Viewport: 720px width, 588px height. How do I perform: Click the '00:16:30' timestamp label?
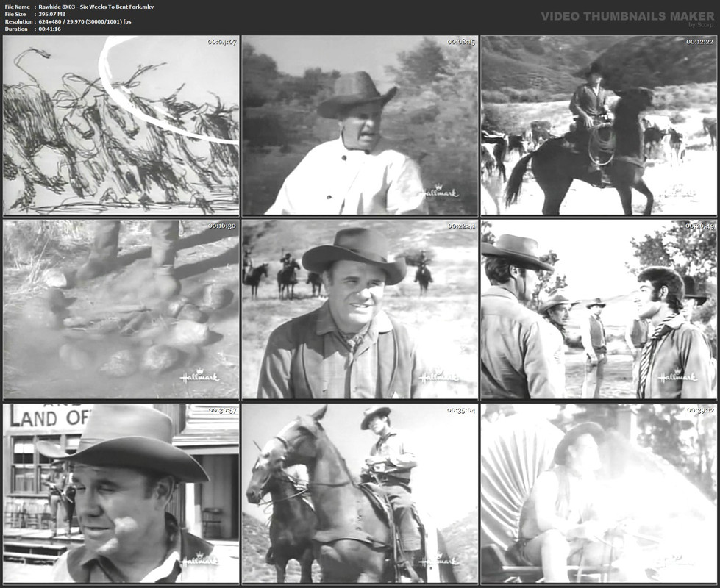pyautogui.click(x=222, y=226)
